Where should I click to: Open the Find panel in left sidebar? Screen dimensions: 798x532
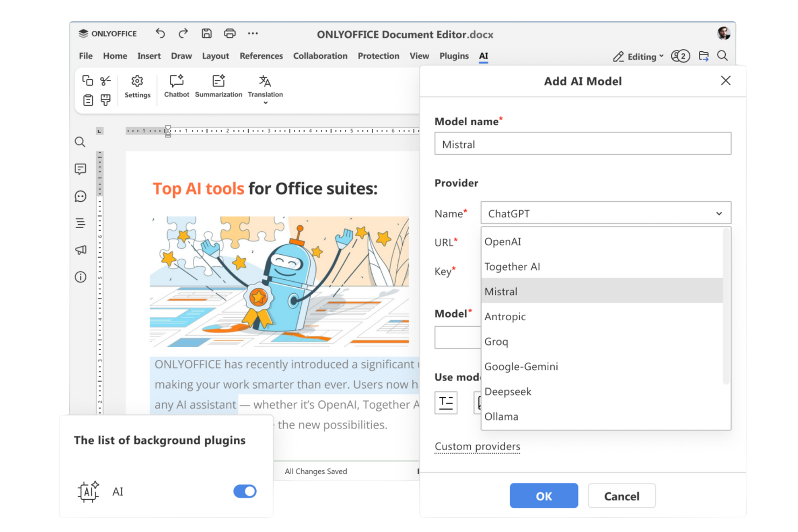pos(80,142)
